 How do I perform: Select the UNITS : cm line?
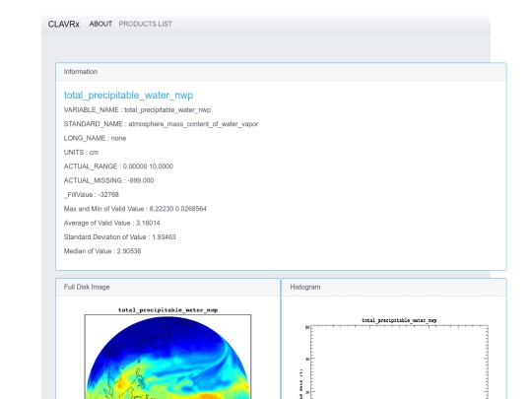click(81, 153)
